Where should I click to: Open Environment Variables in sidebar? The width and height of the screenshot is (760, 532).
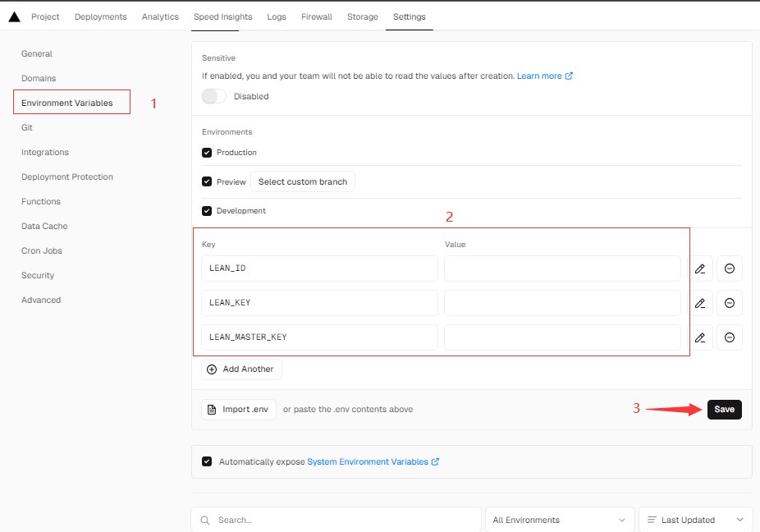pos(66,103)
